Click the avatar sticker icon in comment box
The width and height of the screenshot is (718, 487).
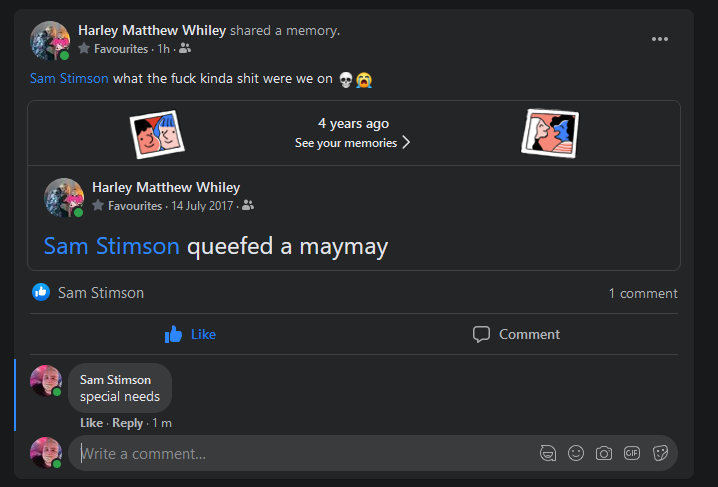(548, 453)
